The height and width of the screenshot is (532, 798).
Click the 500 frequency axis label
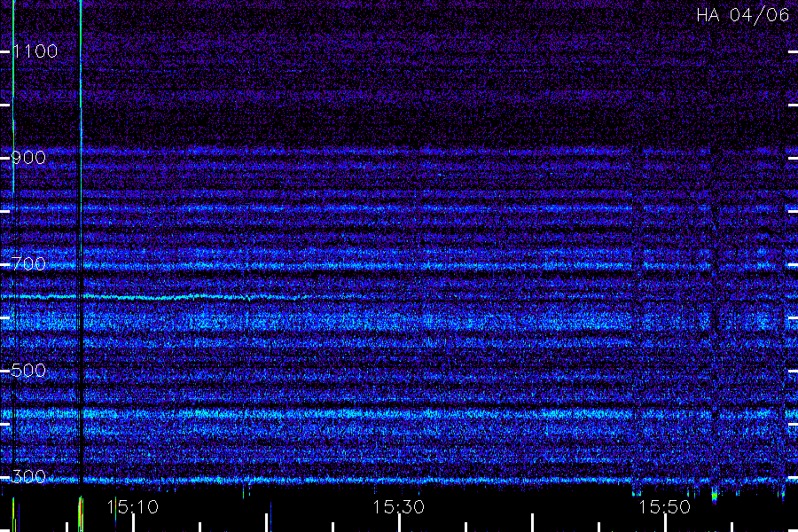[x=28, y=370]
